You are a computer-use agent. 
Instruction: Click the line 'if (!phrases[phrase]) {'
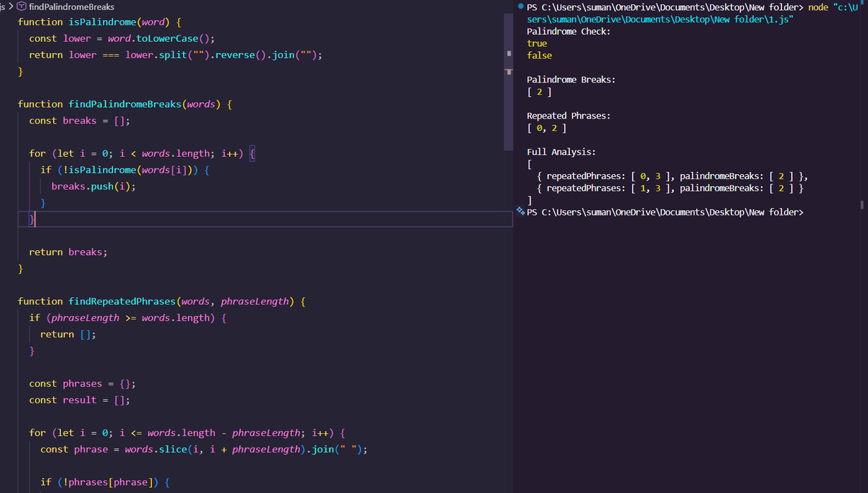[x=105, y=482]
